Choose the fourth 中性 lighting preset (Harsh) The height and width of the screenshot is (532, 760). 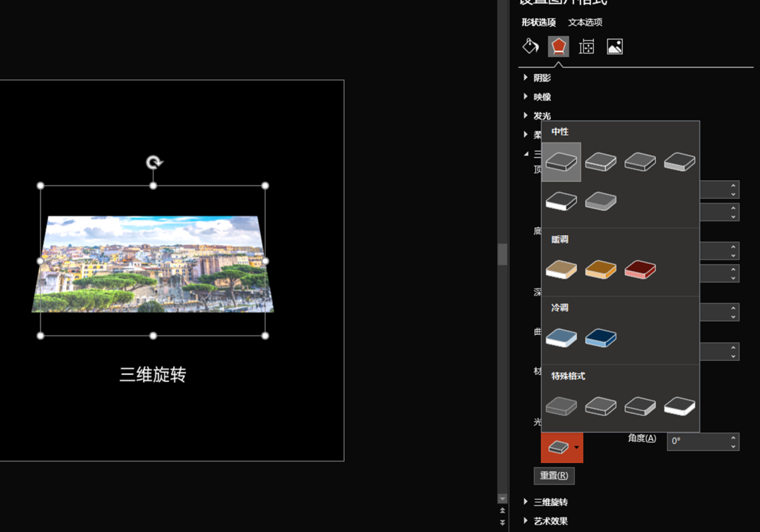pyautogui.click(x=680, y=162)
